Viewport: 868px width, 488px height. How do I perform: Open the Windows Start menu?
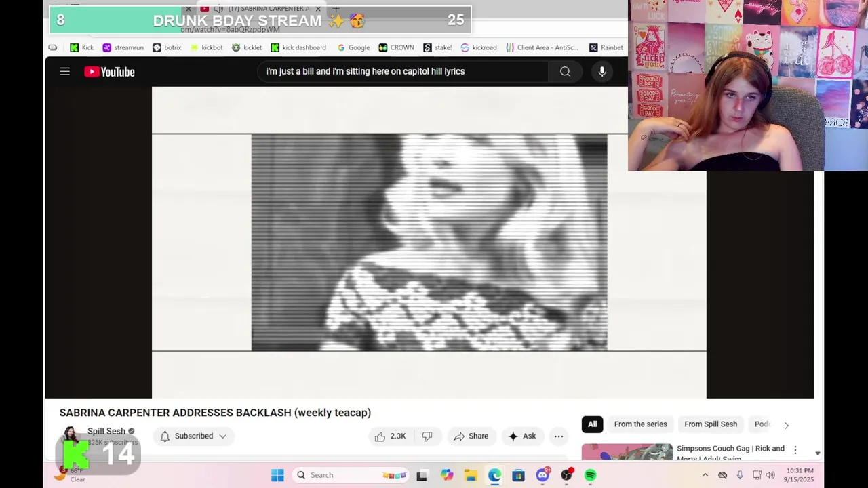pos(277,475)
